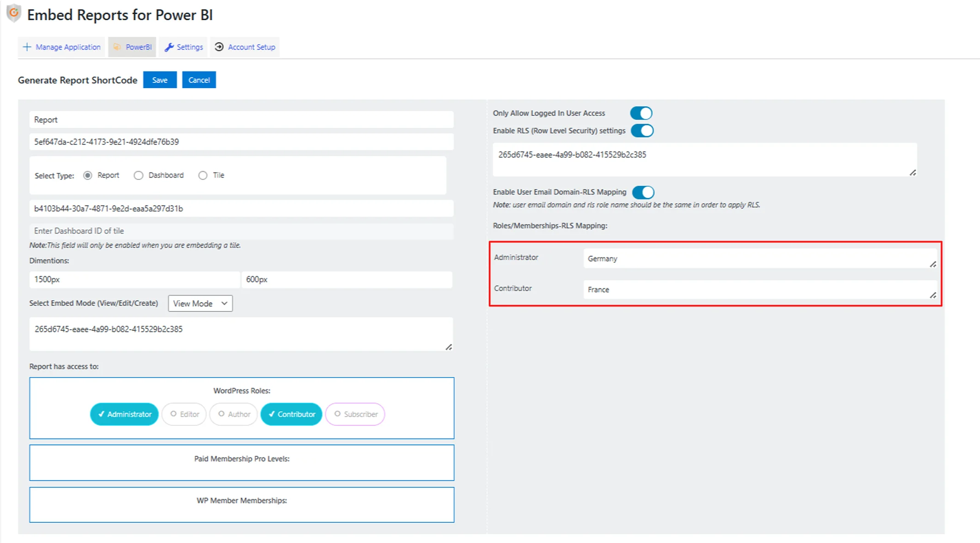980x543 pixels.
Task: Click the workspace ID field starting b4103b44
Action: point(241,208)
